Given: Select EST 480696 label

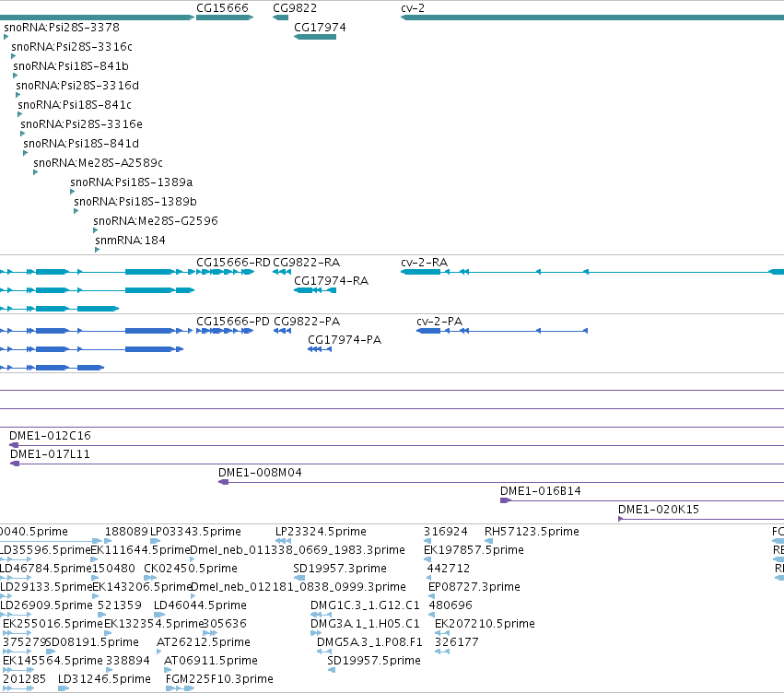Looking at the screenshot, I should coord(451,605).
